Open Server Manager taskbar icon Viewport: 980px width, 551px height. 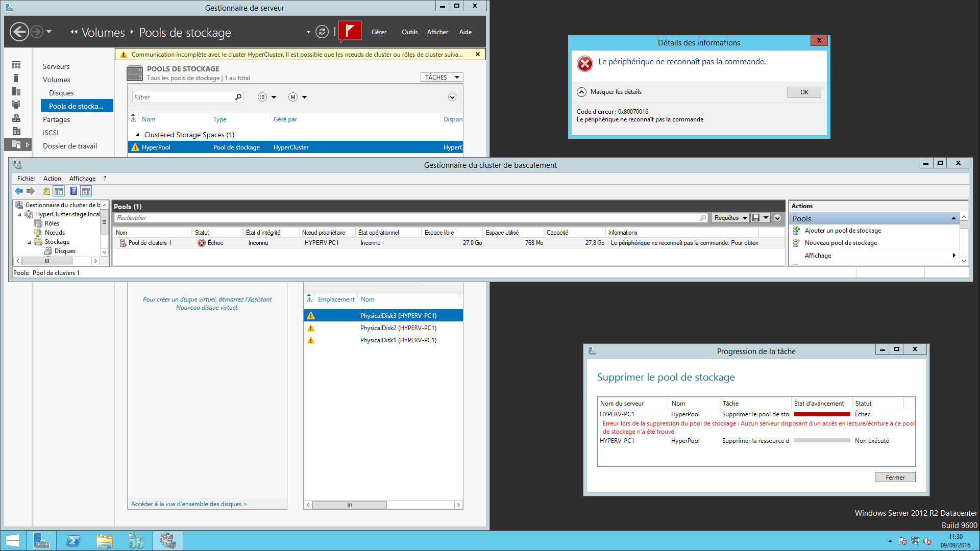[x=41, y=541]
